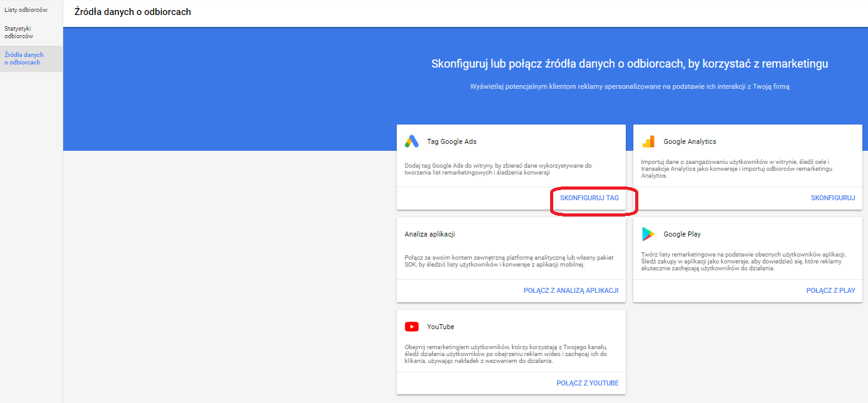Screen dimensions: 868x403
Task: Open Statystyki odbiorców in sidebar
Action: (19, 33)
